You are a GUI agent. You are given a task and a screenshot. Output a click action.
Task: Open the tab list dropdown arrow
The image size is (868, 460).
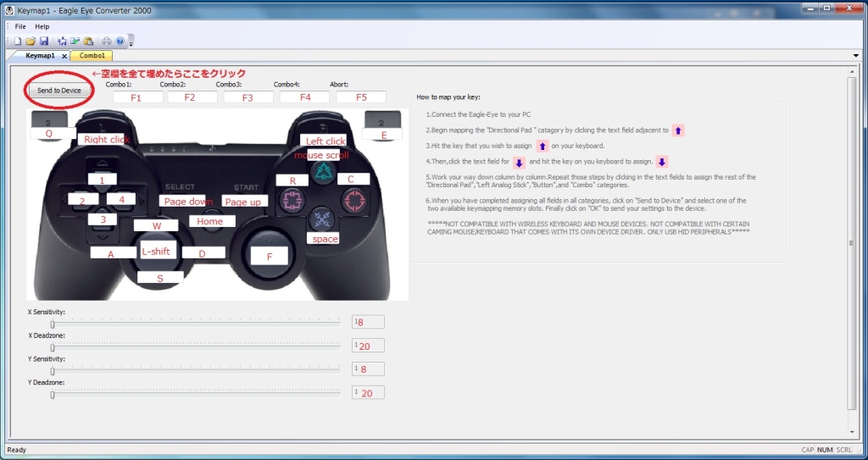(856, 56)
